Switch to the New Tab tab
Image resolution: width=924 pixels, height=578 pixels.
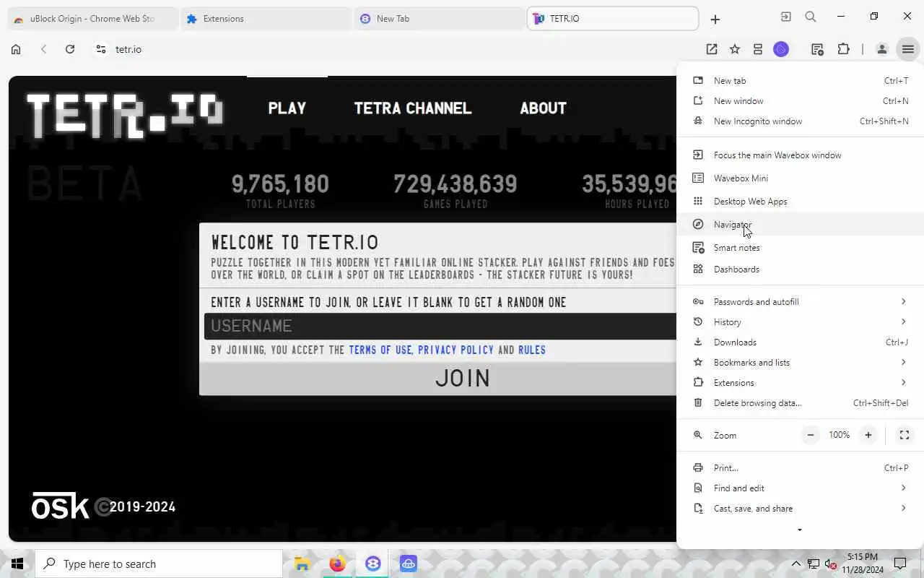pyautogui.click(x=439, y=19)
